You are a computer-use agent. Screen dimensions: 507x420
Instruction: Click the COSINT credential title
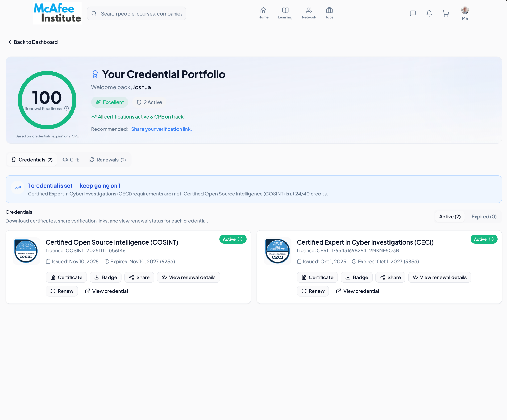coord(112,242)
